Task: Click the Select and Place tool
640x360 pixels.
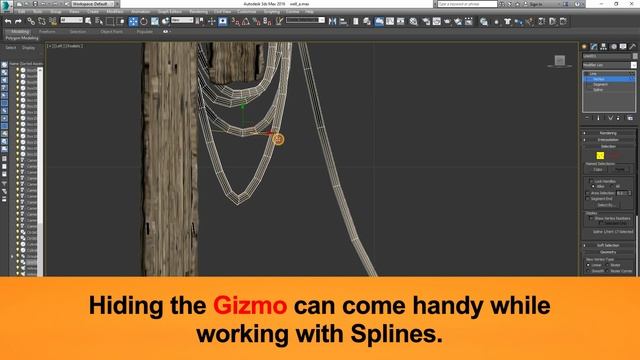Action: [165, 21]
